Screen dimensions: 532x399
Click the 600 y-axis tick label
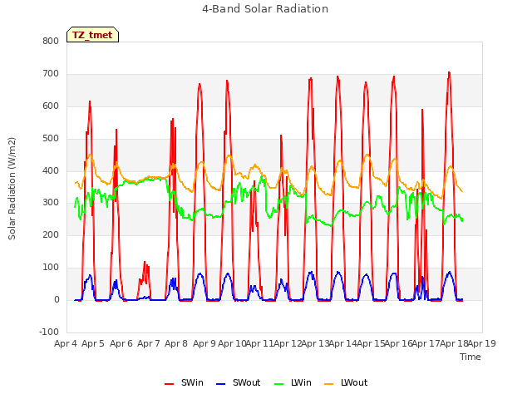(51, 106)
